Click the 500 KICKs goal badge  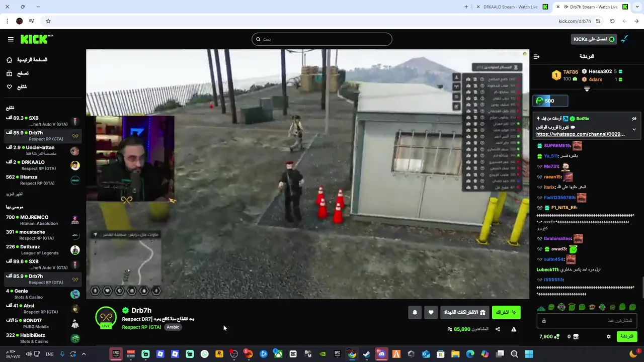(550, 101)
